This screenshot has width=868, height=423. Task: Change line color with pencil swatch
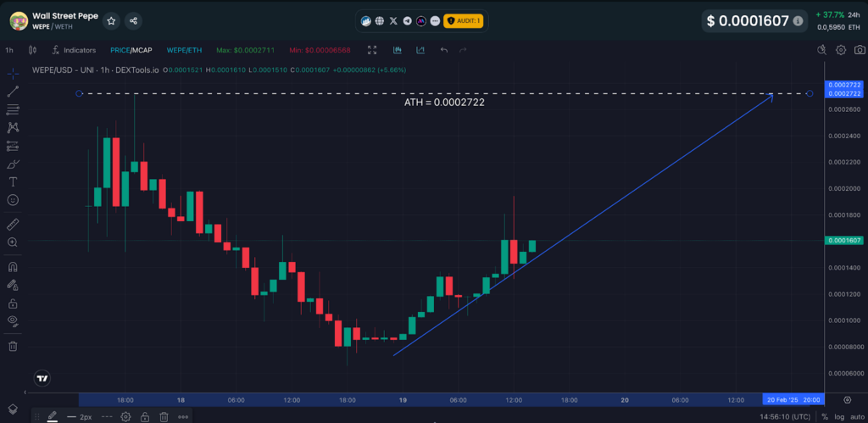point(53,416)
